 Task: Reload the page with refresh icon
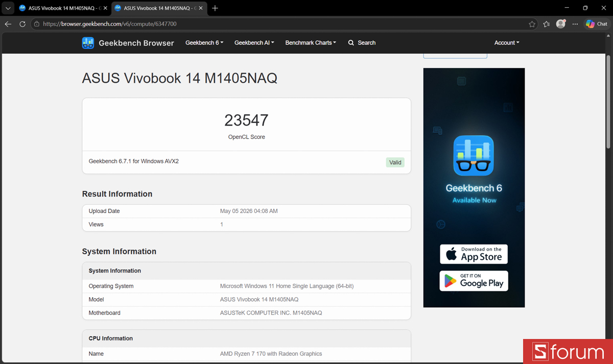click(22, 24)
